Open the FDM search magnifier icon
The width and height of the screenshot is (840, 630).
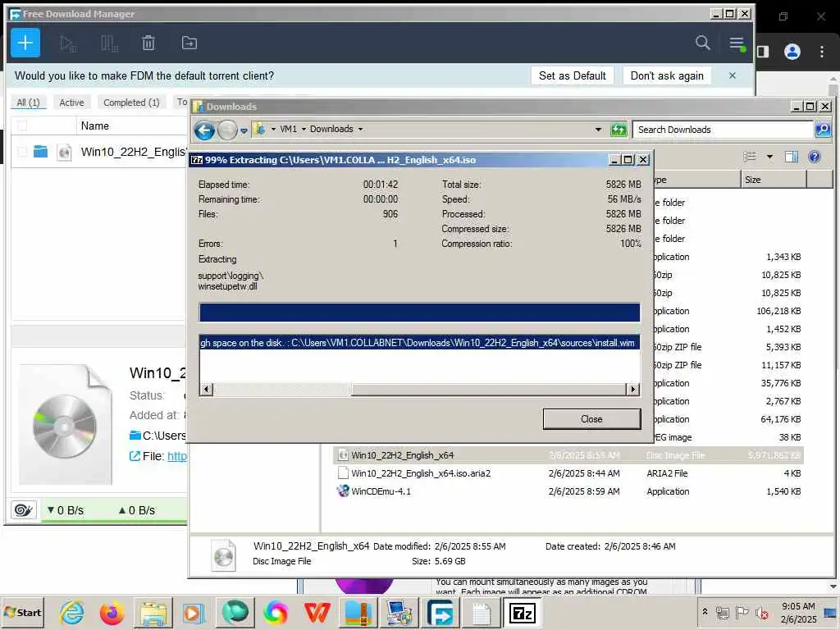coord(703,43)
